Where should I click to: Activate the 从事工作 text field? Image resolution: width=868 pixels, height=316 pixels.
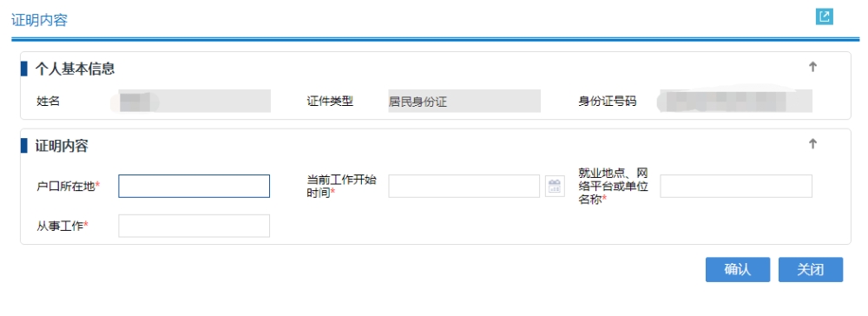click(194, 226)
